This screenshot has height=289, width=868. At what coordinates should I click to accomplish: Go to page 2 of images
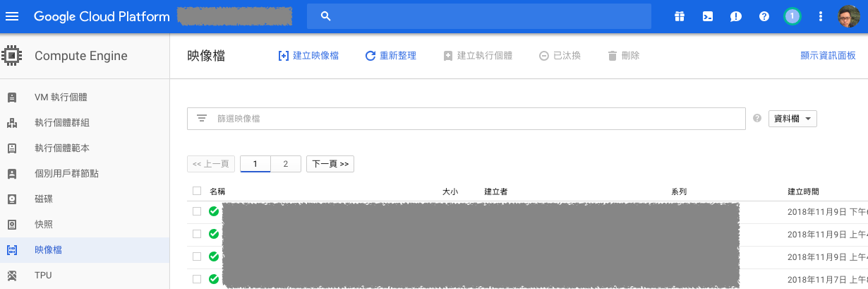(286, 164)
